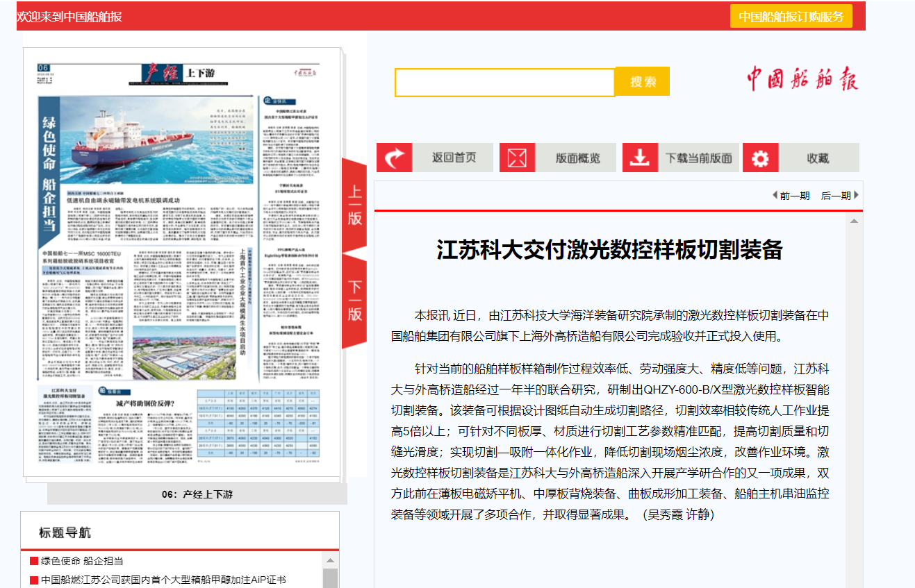Screen dimensions: 915x588
Task: Switch to previous page with 上一版
Action: point(354,205)
